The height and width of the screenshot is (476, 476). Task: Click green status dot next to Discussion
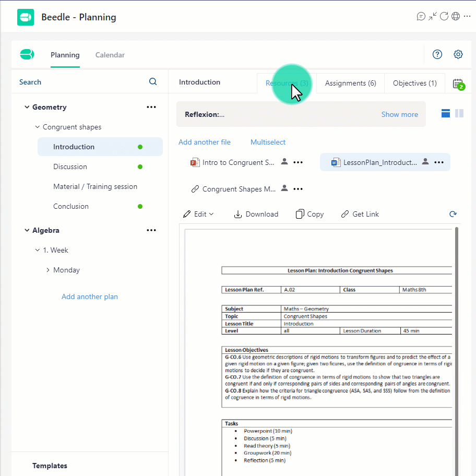click(x=140, y=166)
